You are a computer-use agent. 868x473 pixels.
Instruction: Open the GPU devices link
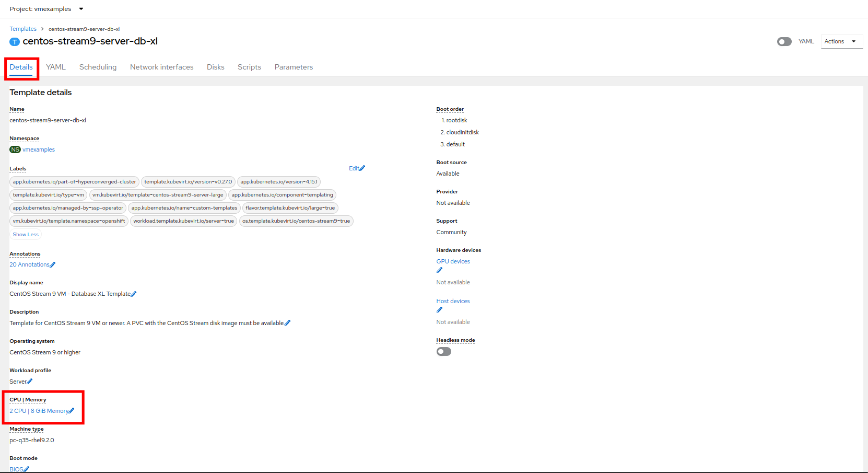point(453,261)
